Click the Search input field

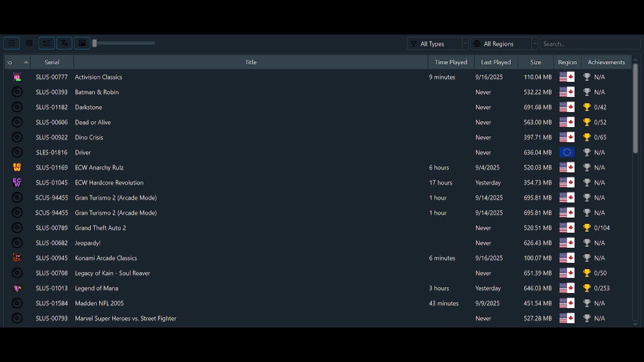pyautogui.click(x=590, y=44)
